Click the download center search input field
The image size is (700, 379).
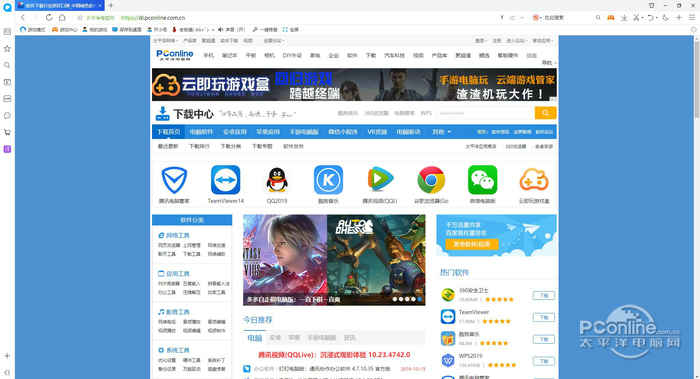[x=486, y=113]
